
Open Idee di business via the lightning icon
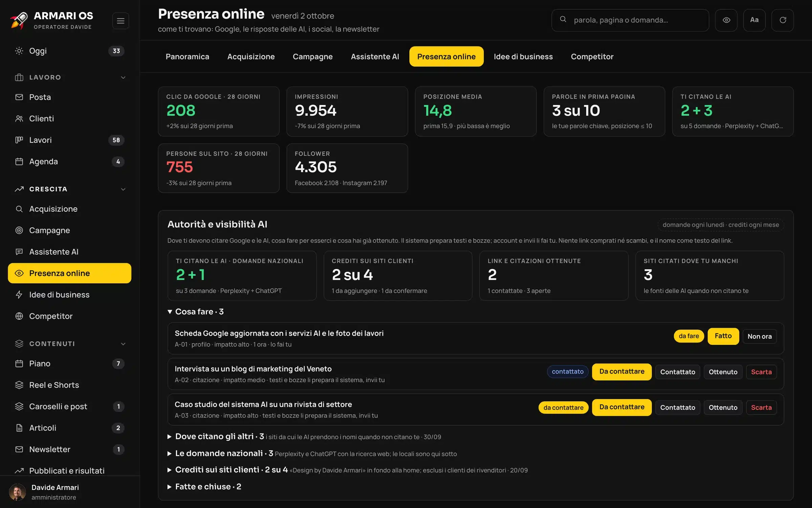19,295
